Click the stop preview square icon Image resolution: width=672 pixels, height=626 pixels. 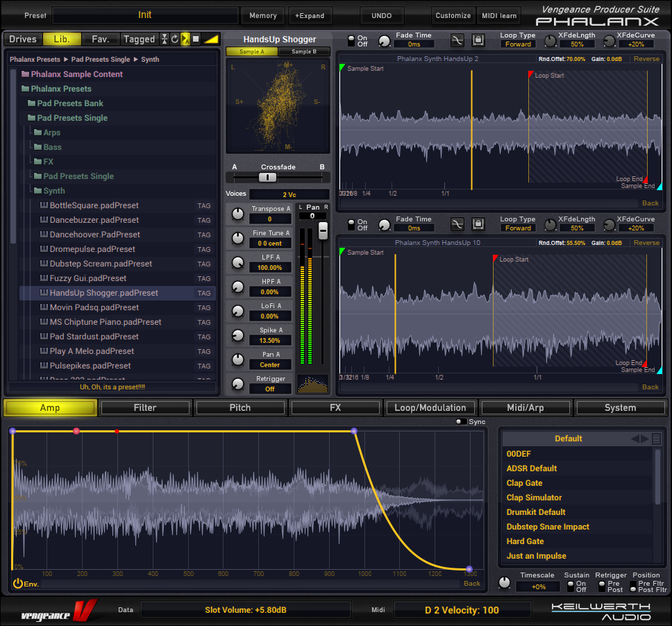coord(196,39)
